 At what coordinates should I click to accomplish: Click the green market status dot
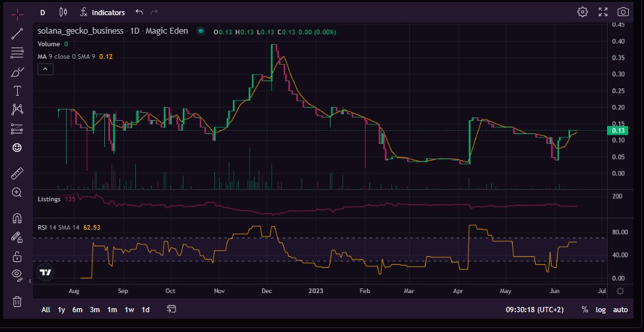(201, 31)
